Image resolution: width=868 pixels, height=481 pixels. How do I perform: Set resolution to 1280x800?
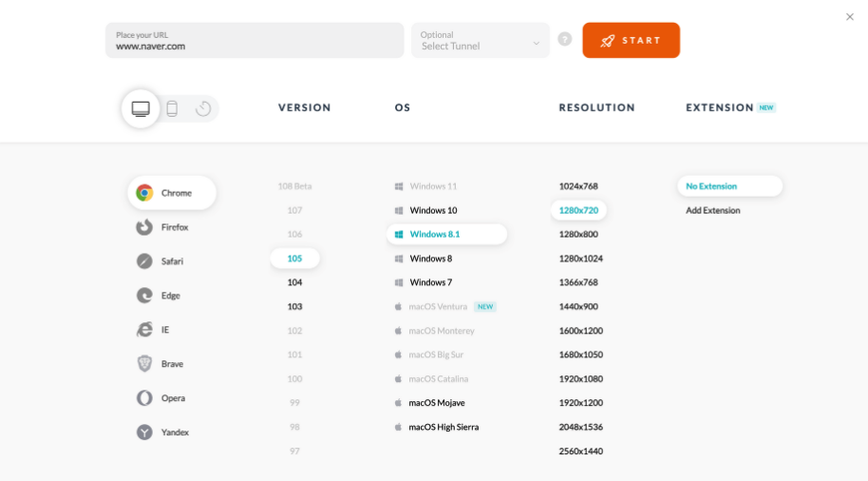pos(578,235)
